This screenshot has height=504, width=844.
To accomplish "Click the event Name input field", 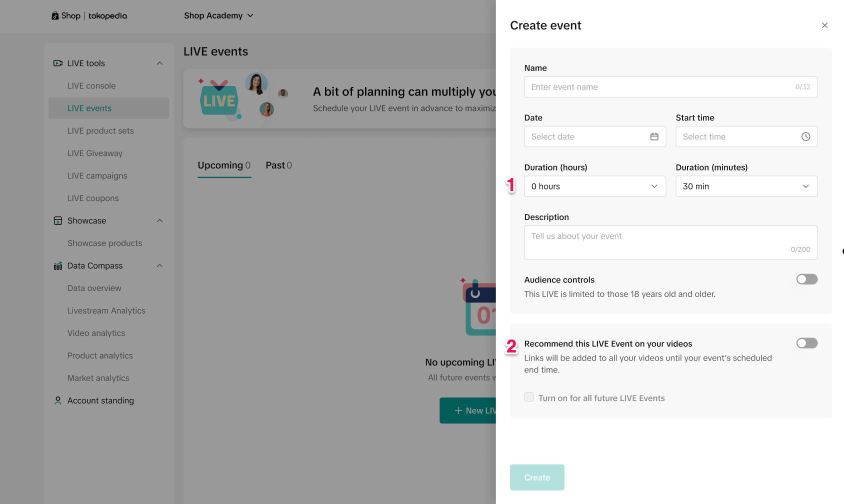I will [660, 87].
